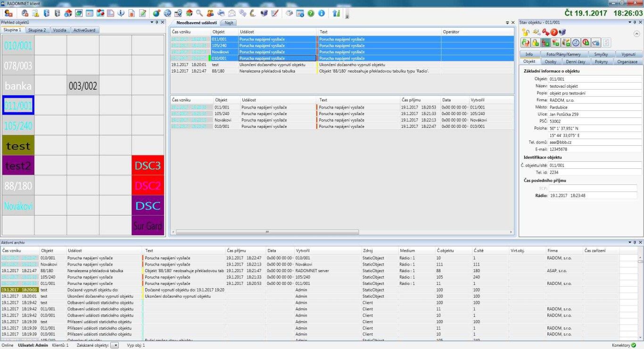
Task: Open the magnifier search tool in toolbar
Action: click(x=199, y=13)
